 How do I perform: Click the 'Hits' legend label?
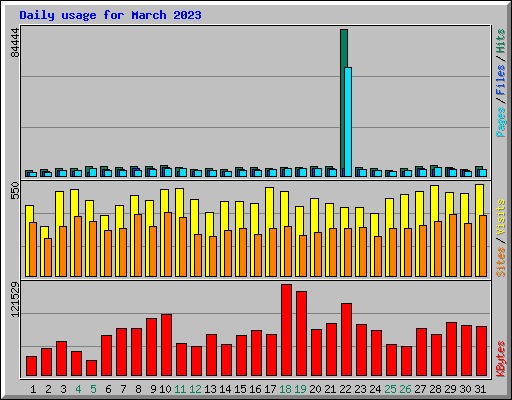coord(501,41)
